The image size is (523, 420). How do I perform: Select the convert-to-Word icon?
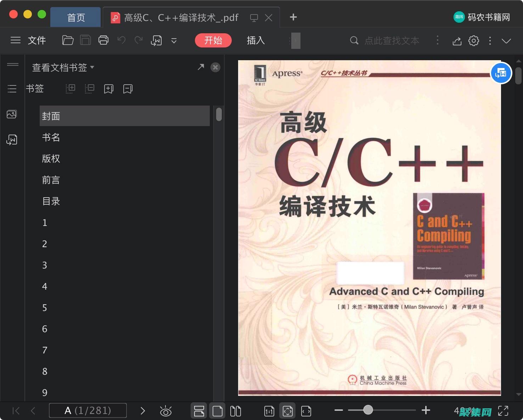tap(156, 40)
